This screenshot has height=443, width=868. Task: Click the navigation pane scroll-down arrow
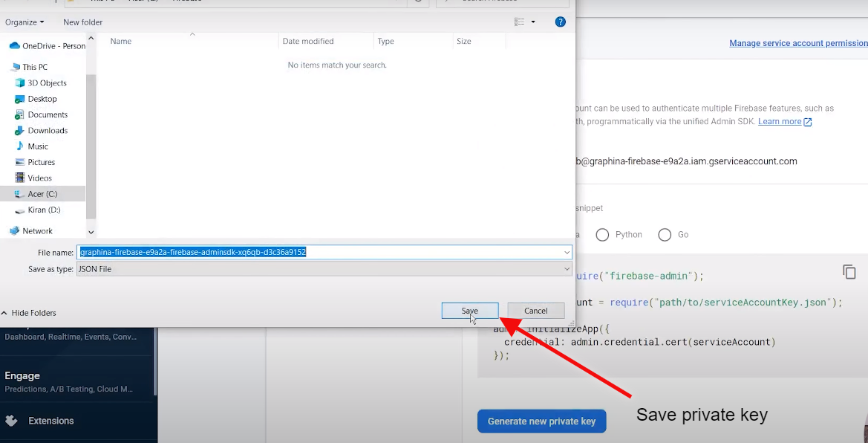[x=91, y=233]
